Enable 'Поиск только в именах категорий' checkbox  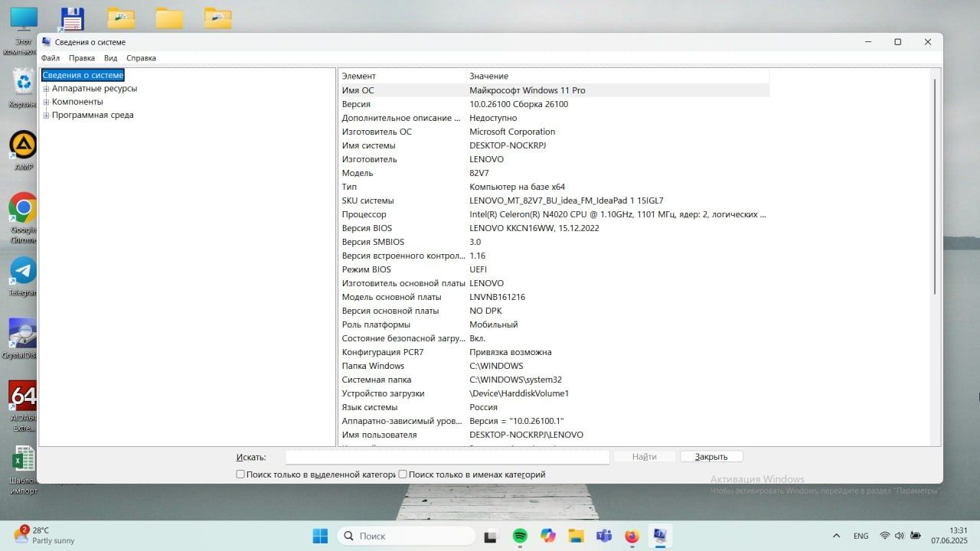403,474
